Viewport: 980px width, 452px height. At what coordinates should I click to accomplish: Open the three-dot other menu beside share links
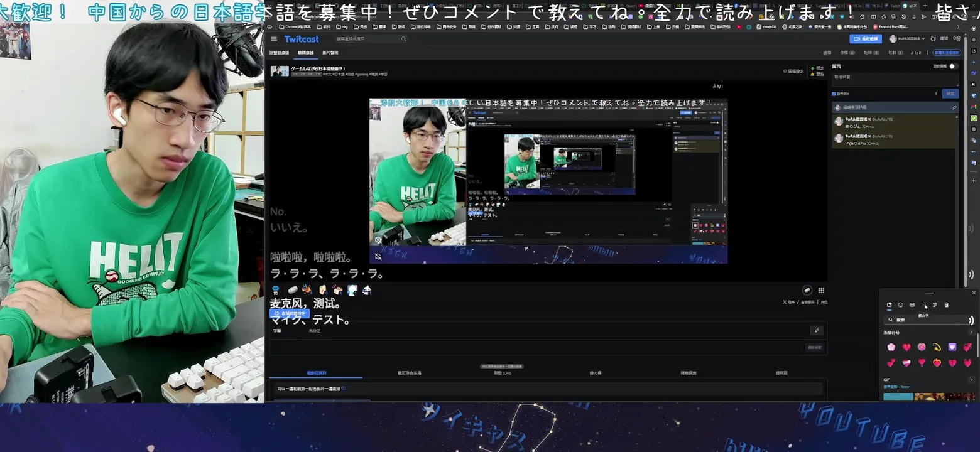pos(822,302)
